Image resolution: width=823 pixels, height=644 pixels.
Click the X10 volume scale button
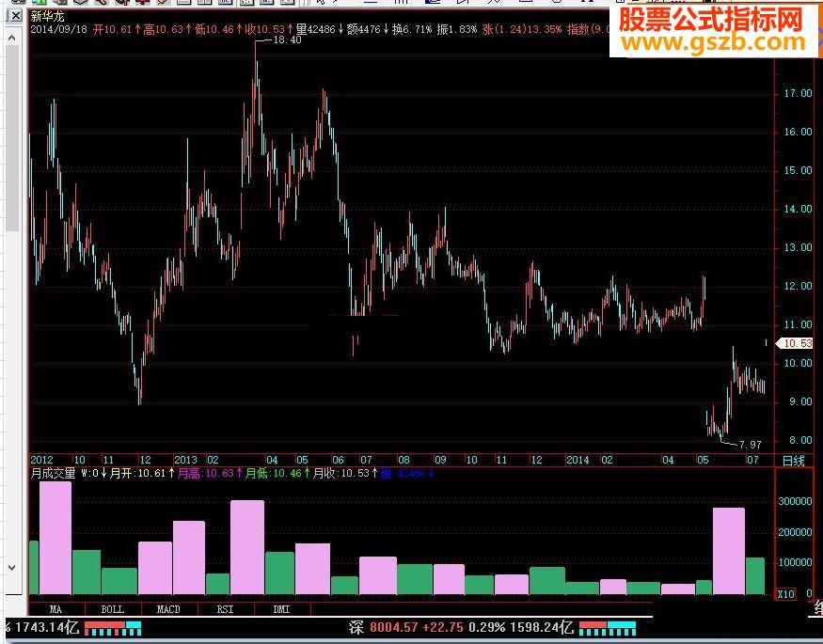785,594
